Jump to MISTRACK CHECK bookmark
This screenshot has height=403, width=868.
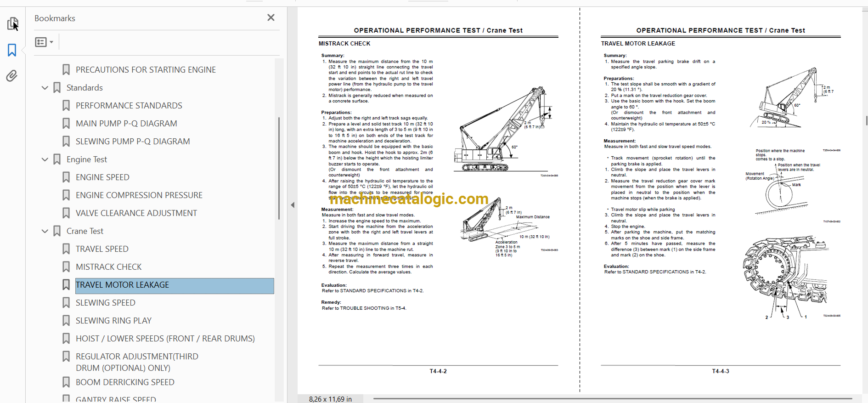[x=109, y=267]
